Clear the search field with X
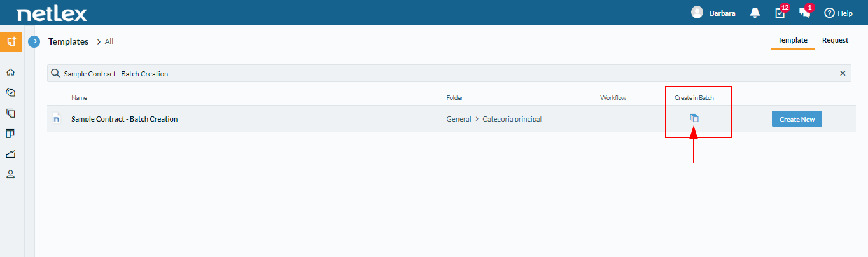 (x=843, y=73)
